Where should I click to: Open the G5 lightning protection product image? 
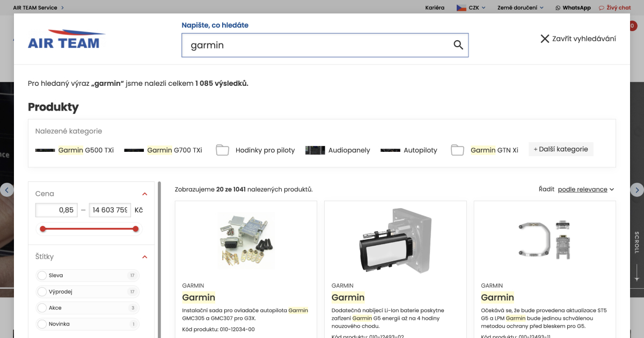545,240
